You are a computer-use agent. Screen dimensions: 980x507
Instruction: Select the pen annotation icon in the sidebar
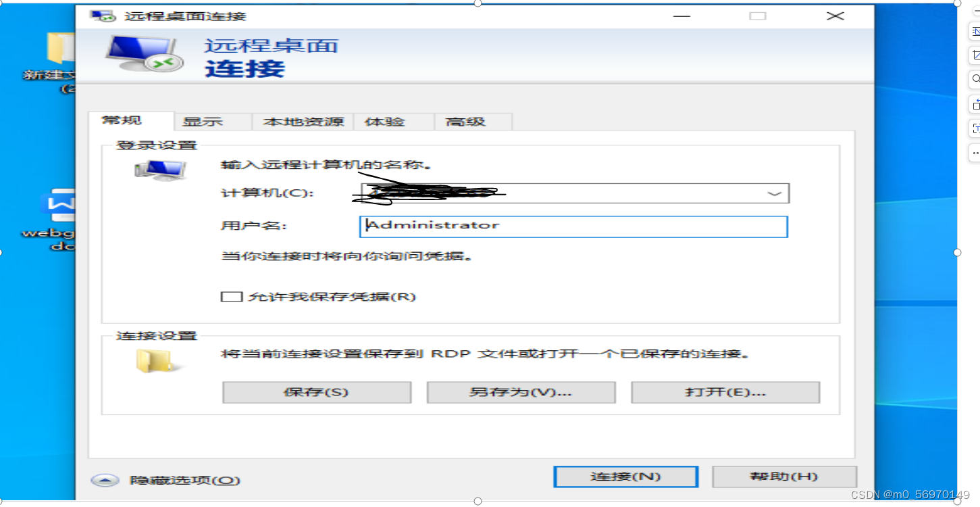975,30
